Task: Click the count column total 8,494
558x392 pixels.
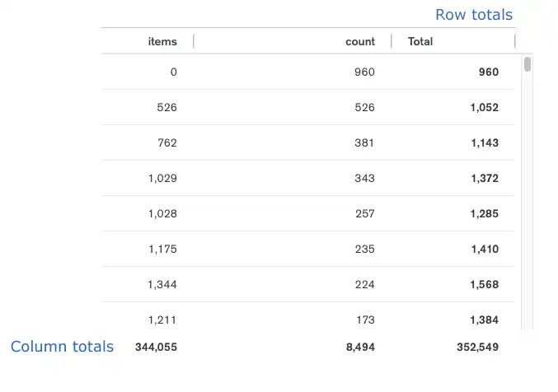Action: 360,348
